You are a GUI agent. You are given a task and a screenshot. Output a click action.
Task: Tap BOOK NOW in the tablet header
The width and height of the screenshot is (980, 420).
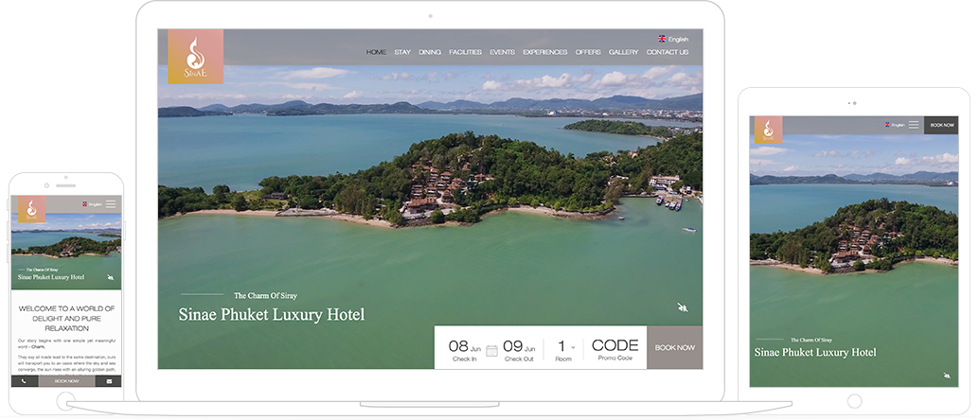tap(941, 125)
